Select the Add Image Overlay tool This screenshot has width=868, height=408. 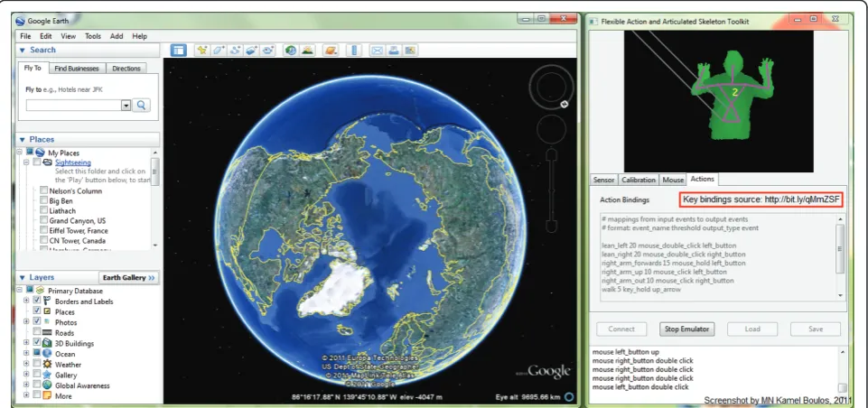tap(252, 51)
